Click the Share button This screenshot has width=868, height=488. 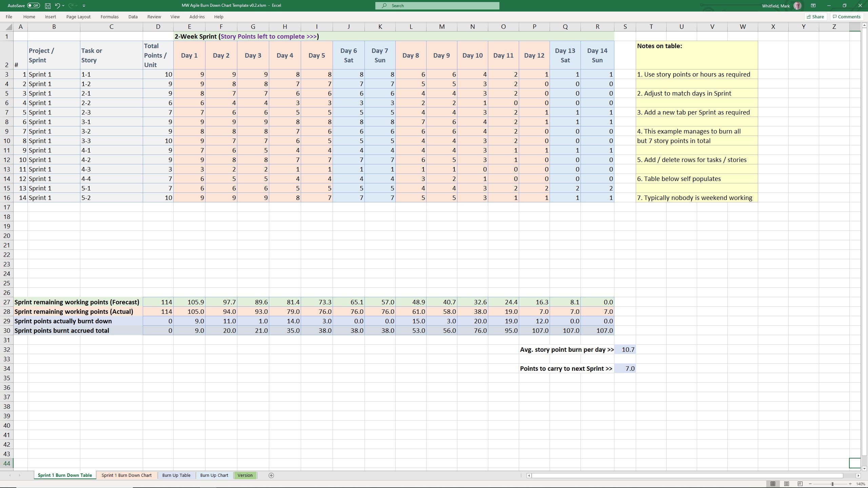click(815, 17)
